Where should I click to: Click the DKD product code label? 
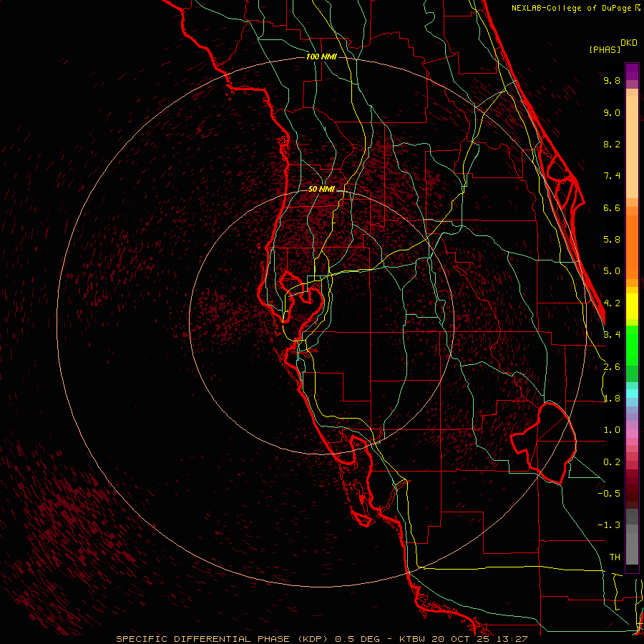pos(629,43)
